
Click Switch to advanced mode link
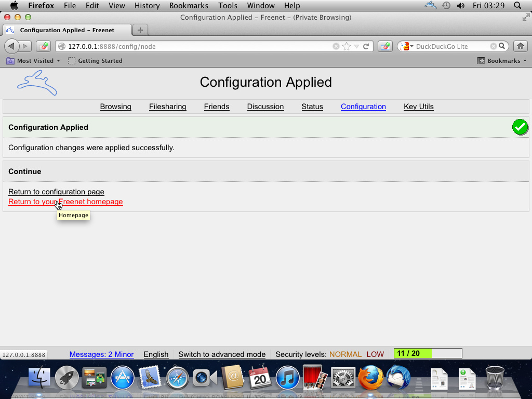[x=222, y=354]
